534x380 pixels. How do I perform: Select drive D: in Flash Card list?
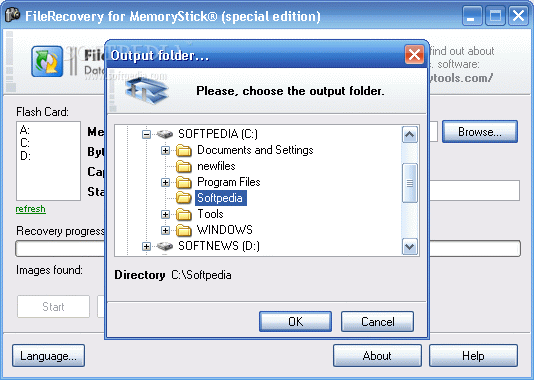[x=25, y=156]
